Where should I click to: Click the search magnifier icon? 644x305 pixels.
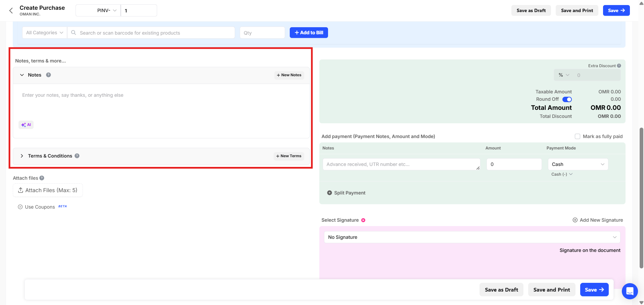coord(74,33)
